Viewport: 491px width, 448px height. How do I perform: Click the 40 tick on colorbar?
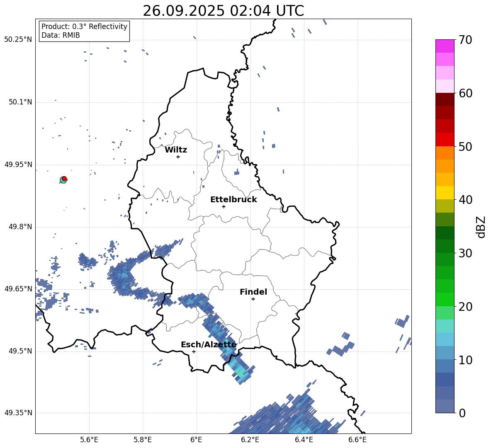click(465, 200)
